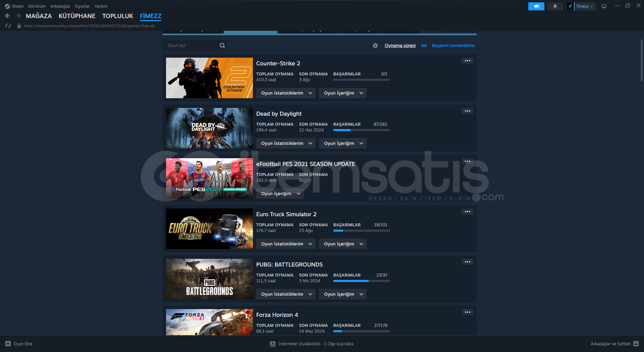Sort games by Oynama süresi

[400, 46]
